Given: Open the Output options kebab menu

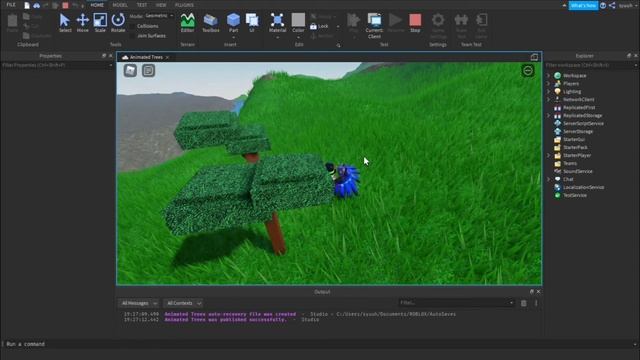Looking at the screenshot, I should [x=536, y=303].
